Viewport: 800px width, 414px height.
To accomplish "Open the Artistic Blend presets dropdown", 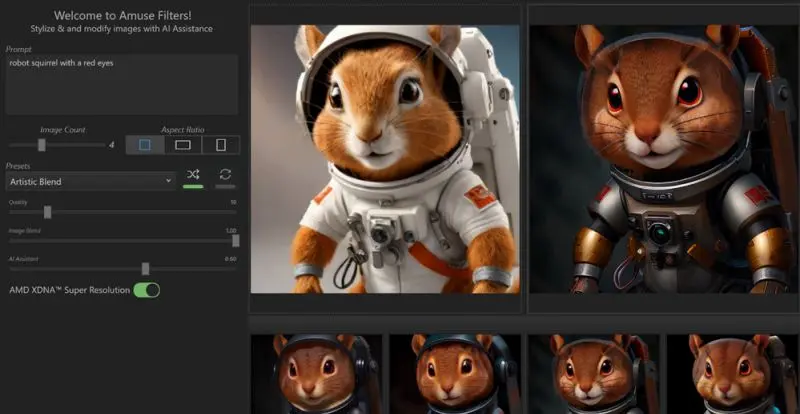I will coord(90,181).
